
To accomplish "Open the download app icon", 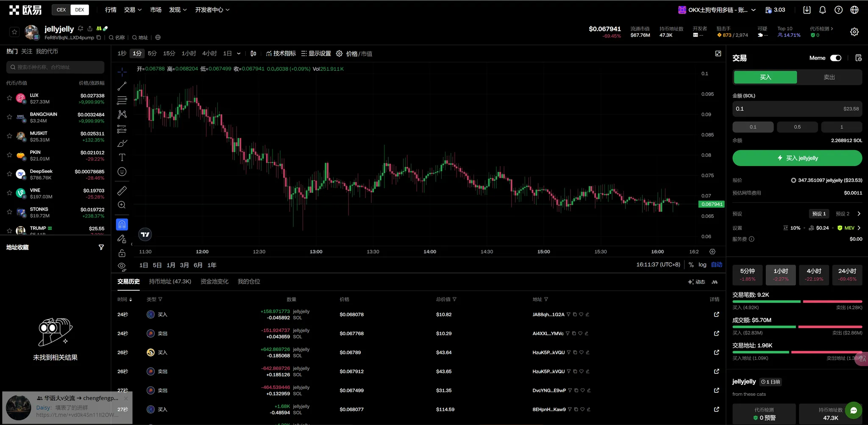I will tap(807, 10).
